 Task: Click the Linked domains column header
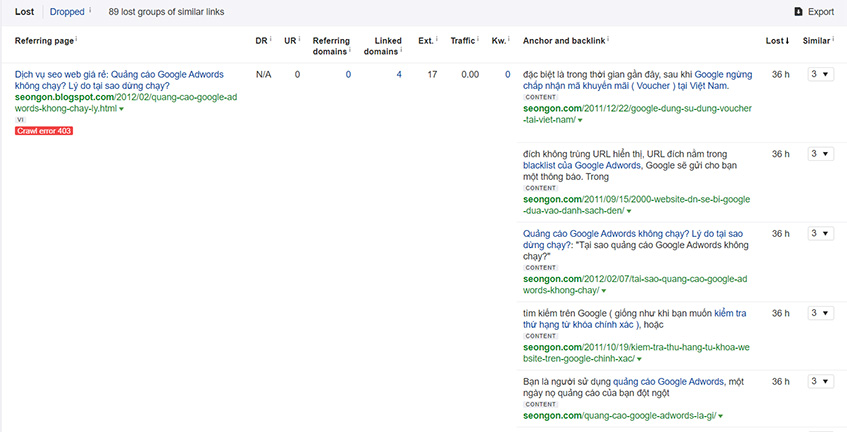[x=382, y=46]
